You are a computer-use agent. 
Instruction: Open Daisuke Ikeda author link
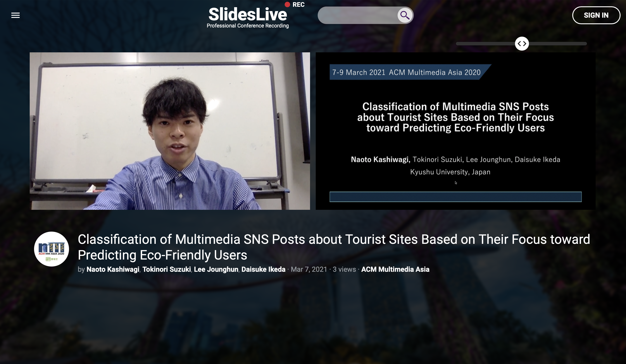pos(263,269)
